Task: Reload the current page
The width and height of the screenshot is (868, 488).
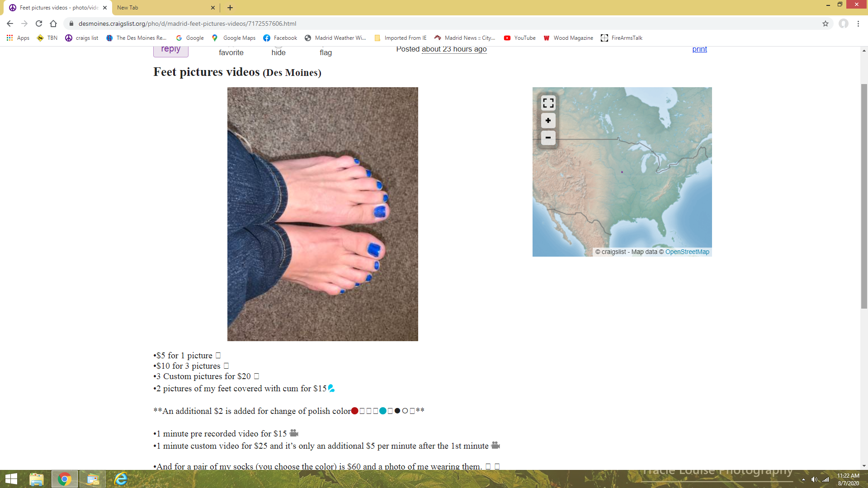Action: point(39,23)
